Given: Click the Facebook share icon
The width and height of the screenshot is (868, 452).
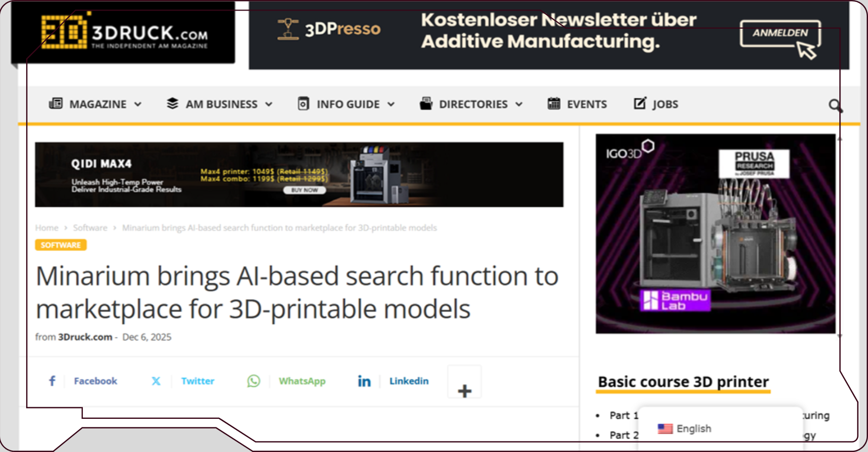Looking at the screenshot, I should 52,381.
